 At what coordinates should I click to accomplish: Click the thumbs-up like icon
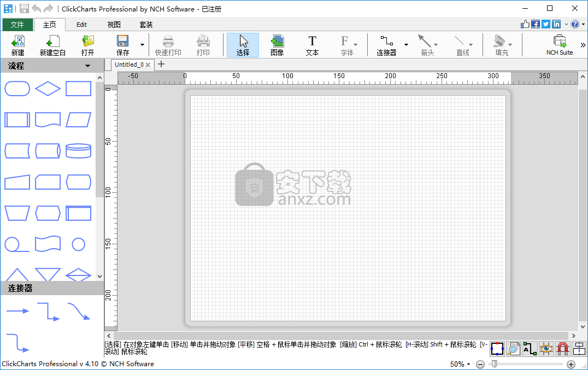pyautogui.click(x=525, y=25)
